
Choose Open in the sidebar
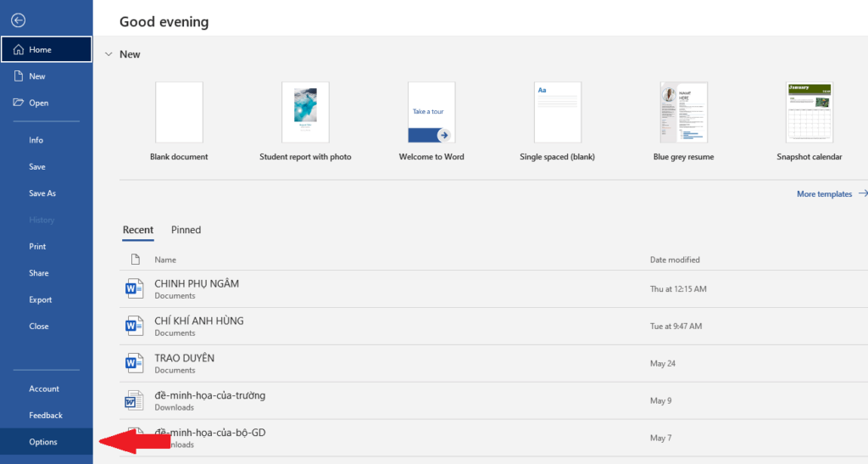pos(47,103)
